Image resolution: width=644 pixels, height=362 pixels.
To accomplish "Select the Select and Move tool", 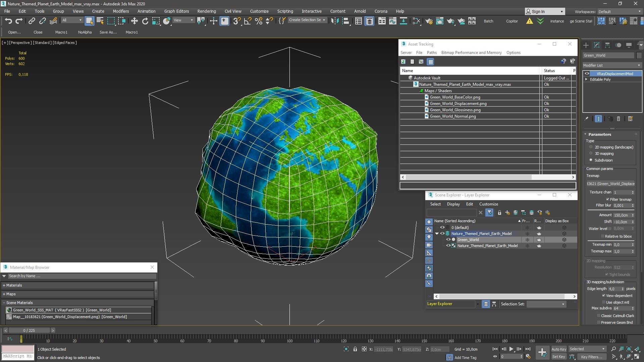I will [134, 21].
